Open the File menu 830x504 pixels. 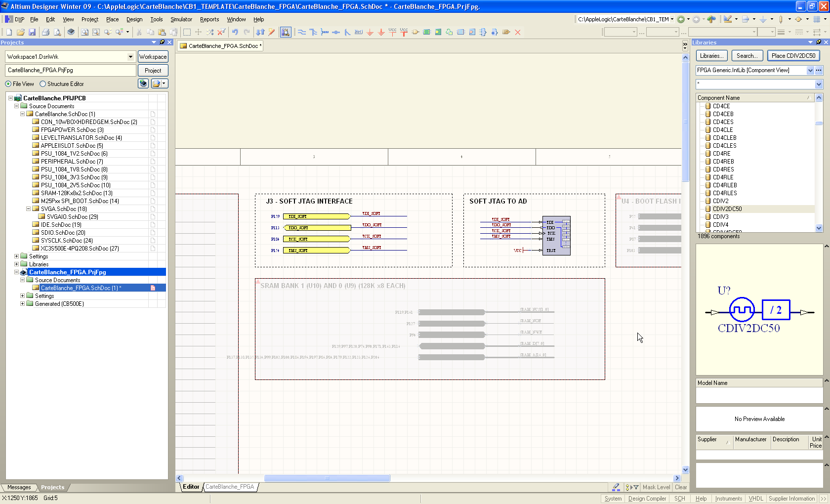(34, 19)
